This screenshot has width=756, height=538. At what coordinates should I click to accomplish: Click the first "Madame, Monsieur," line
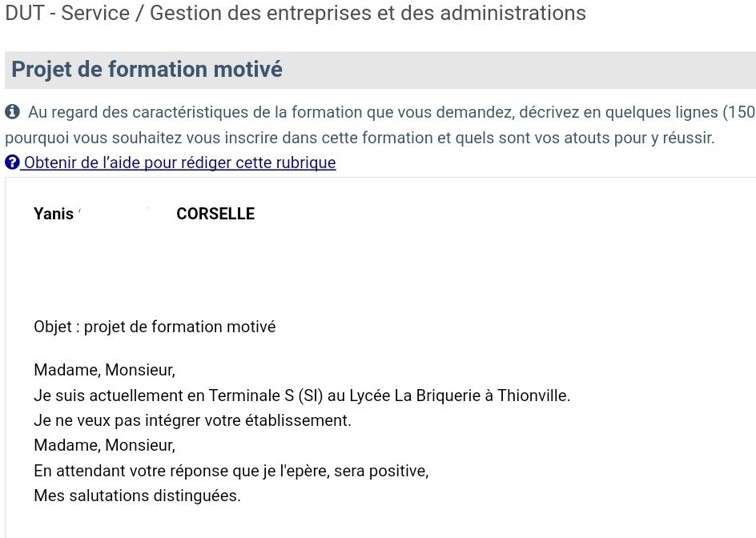(104, 370)
